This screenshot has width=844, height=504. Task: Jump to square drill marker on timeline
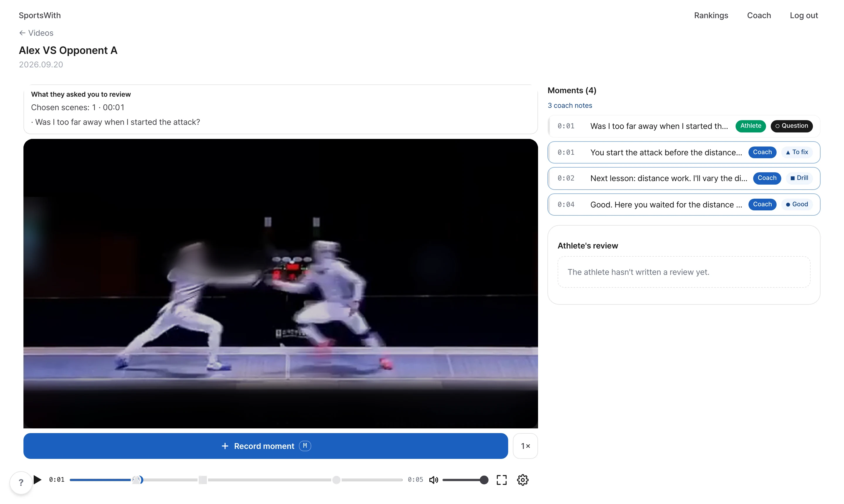(203, 480)
